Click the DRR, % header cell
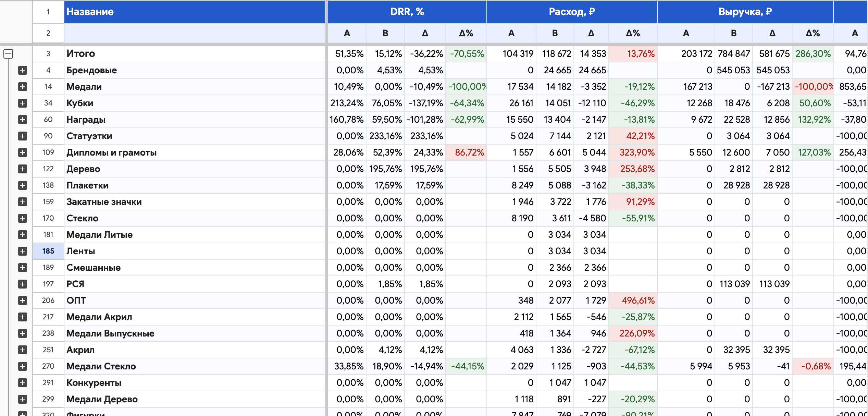 407,12
